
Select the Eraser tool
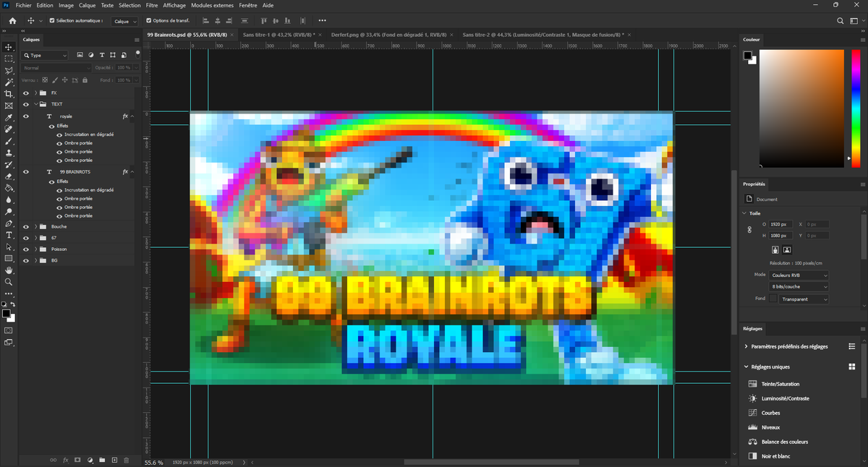coord(9,176)
